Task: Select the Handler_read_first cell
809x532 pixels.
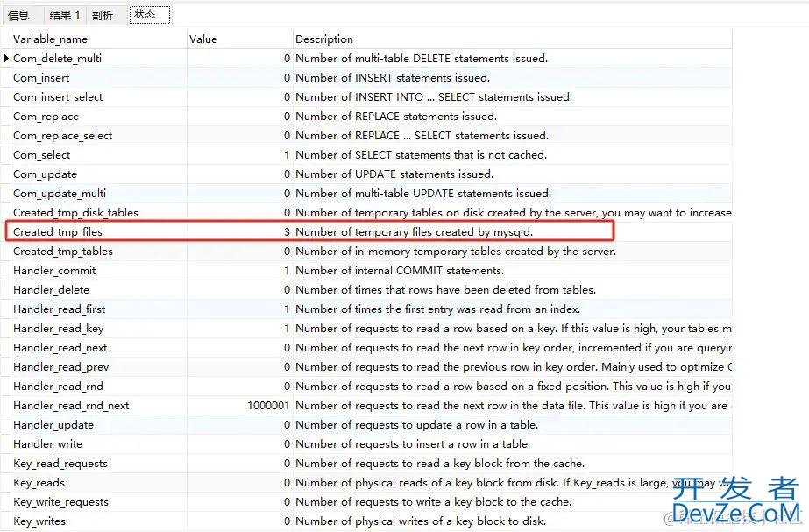Action: 98,309
